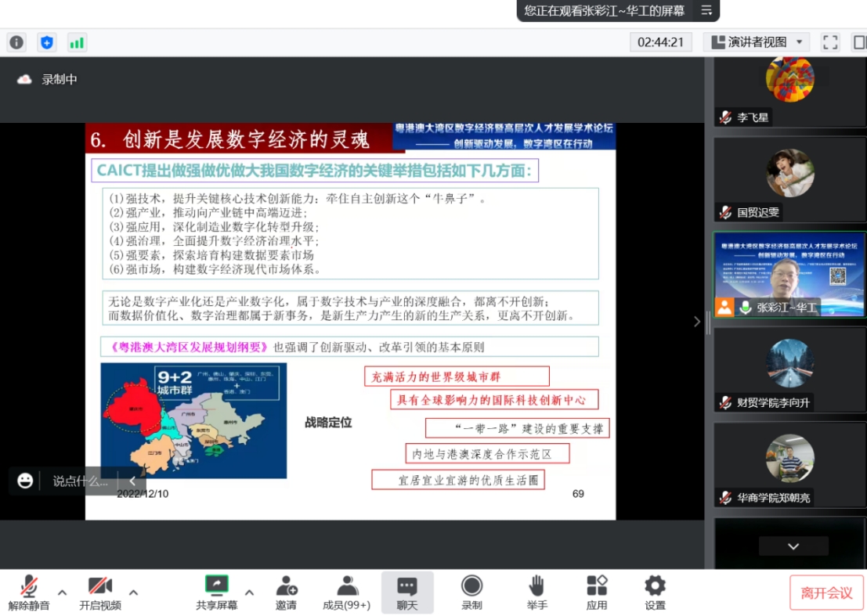Open 演讲者视图 view dropdown

point(756,42)
